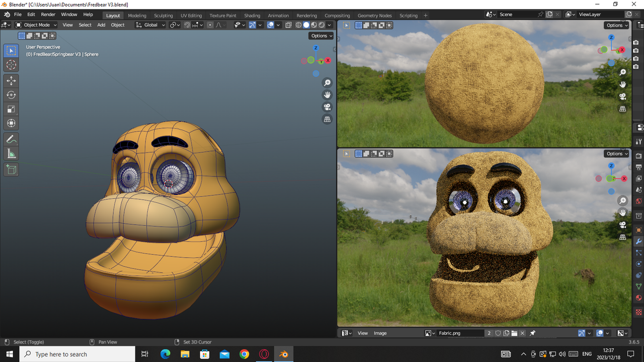Image resolution: width=644 pixels, height=362 pixels.
Task: Click perspective grid icon in rendered Fredbear viewport
Action: pos(623,237)
